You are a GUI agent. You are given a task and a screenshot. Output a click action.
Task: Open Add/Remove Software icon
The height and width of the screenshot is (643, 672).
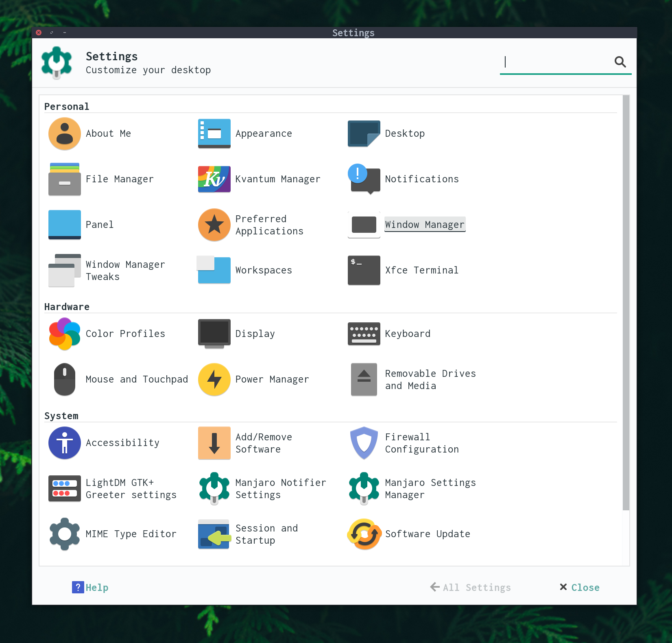point(214,443)
